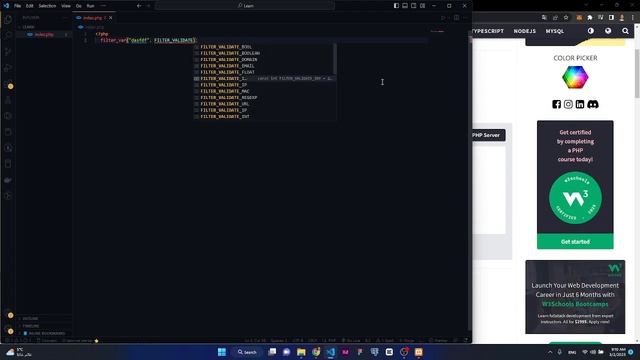Open the View menu
The width and height of the screenshot is (640, 360).
pyautogui.click(x=66, y=6)
